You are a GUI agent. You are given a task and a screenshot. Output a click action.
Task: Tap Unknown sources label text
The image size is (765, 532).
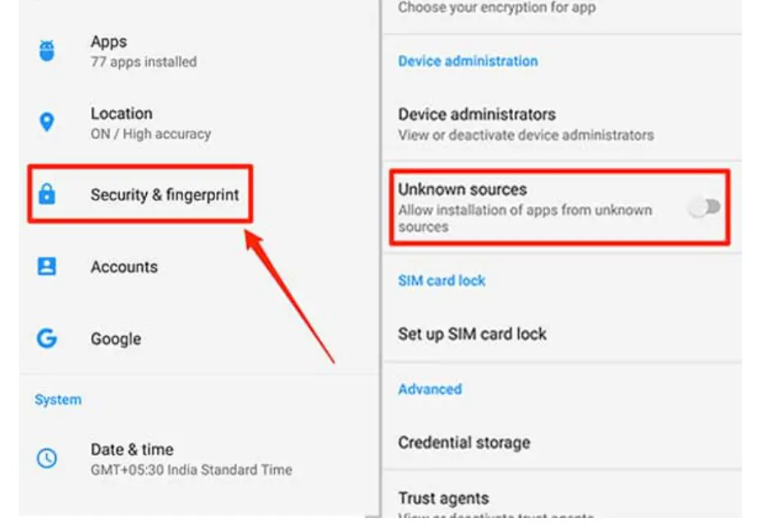[x=462, y=190]
